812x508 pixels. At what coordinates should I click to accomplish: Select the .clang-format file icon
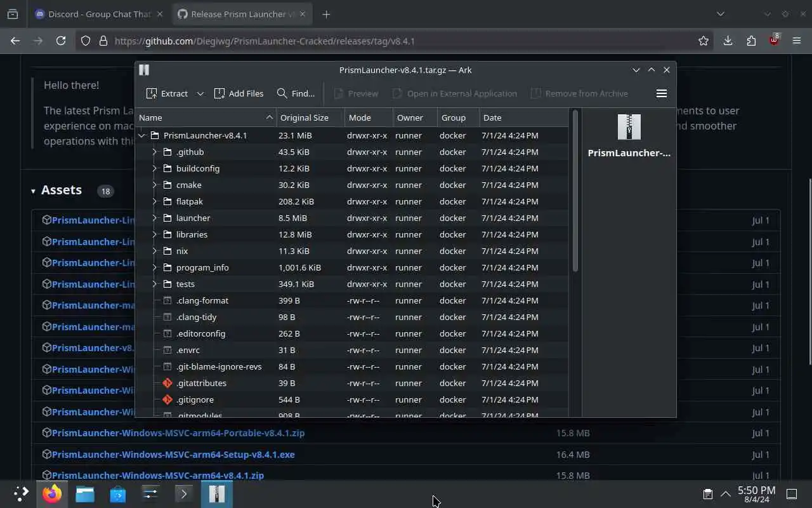point(167,300)
